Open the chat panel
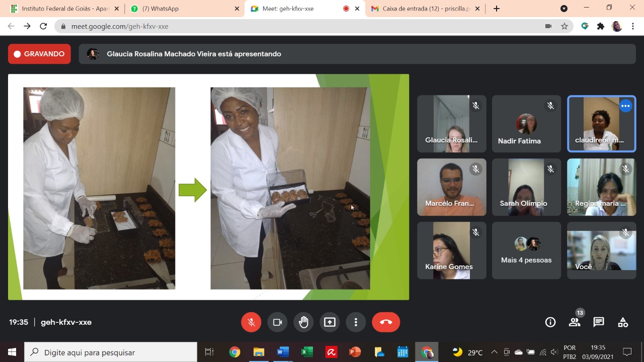This screenshot has width=644, height=362. pyautogui.click(x=599, y=322)
